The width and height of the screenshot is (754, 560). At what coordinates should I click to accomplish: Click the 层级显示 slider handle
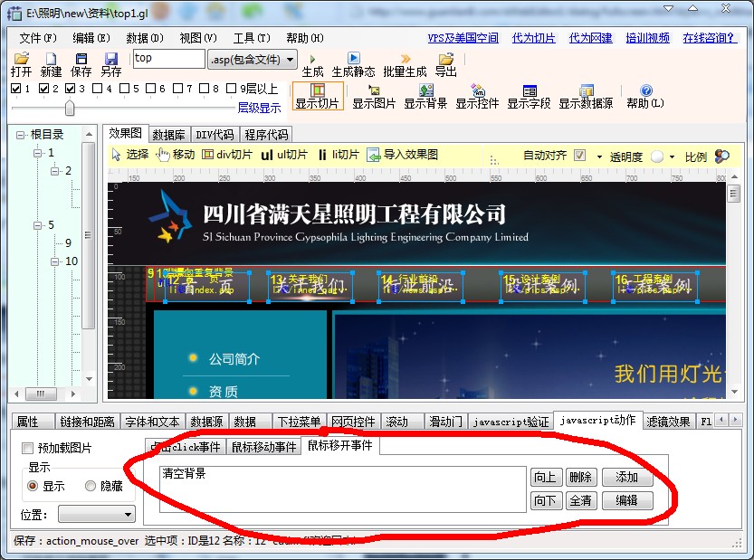point(70,108)
